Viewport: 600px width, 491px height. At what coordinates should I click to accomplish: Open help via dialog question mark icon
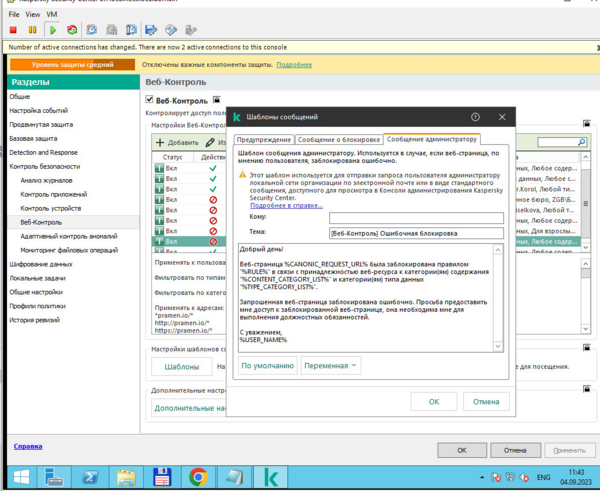coord(475,117)
